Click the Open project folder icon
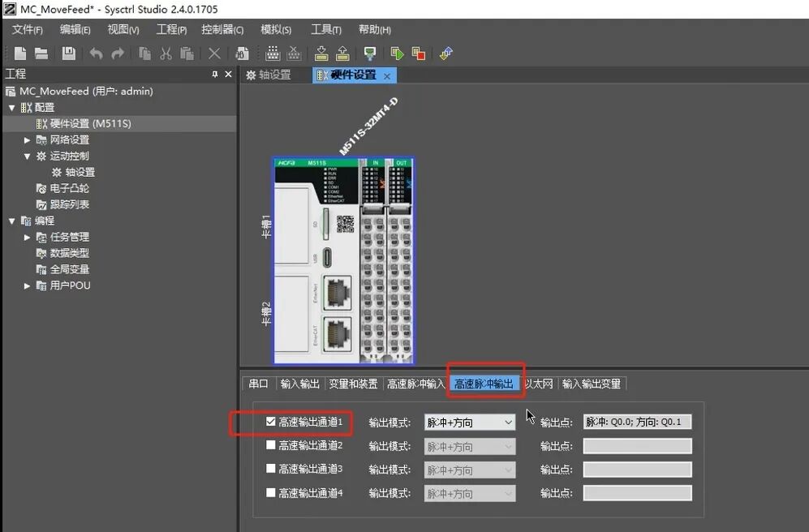 coord(41,53)
